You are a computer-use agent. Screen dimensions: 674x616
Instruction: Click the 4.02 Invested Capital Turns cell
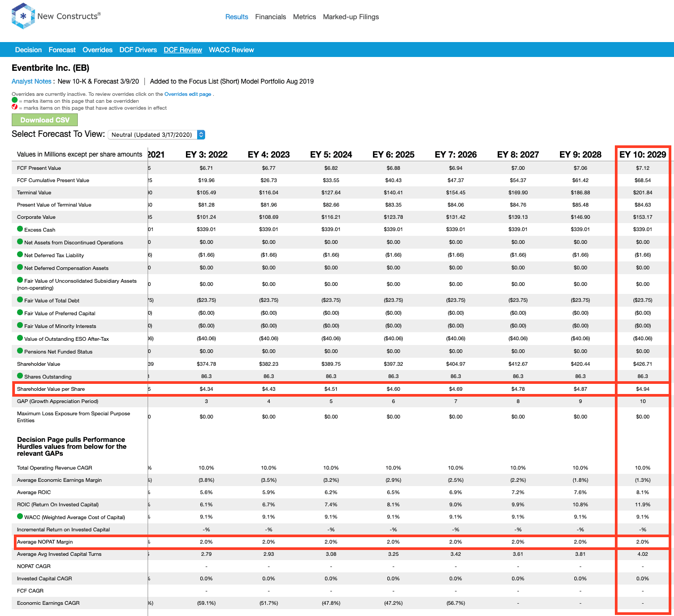643,554
